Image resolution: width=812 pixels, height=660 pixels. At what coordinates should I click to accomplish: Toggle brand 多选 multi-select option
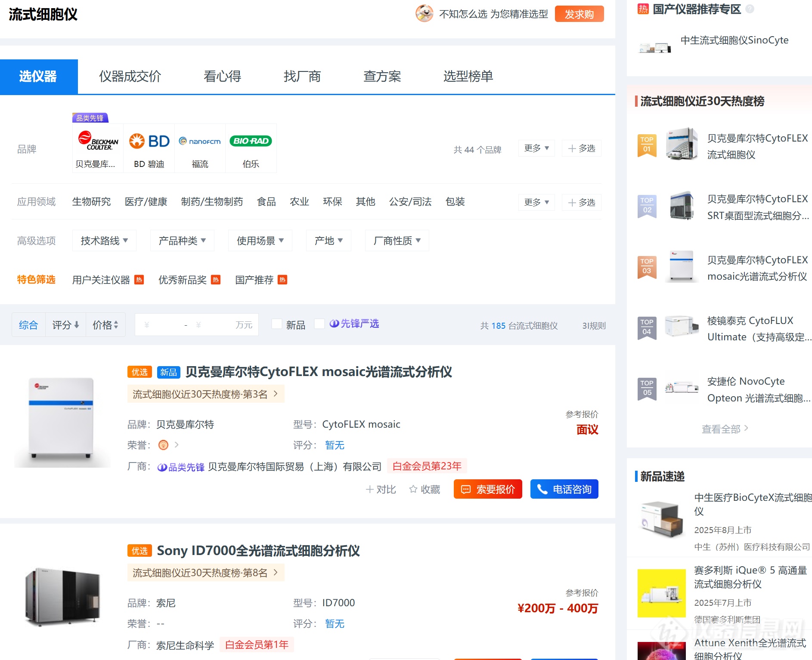pyautogui.click(x=581, y=148)
